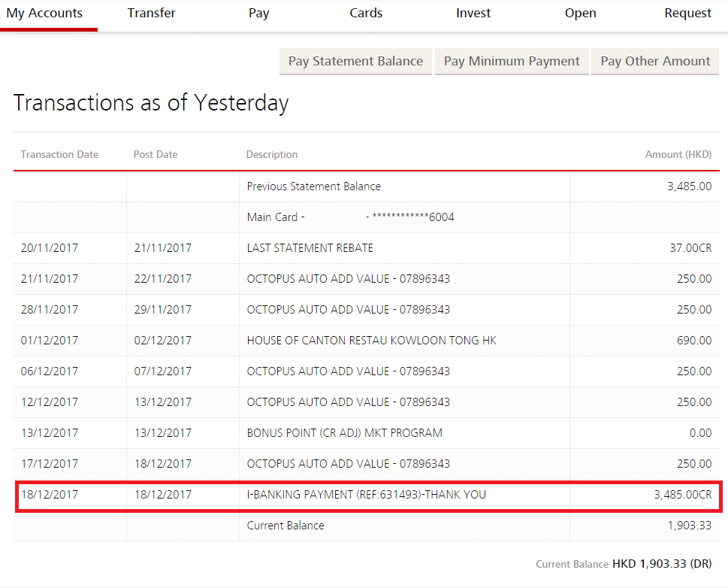This screenshot has height=588, width=728.
Task: Open the My Accounts tab
Action: coord(44,14)
